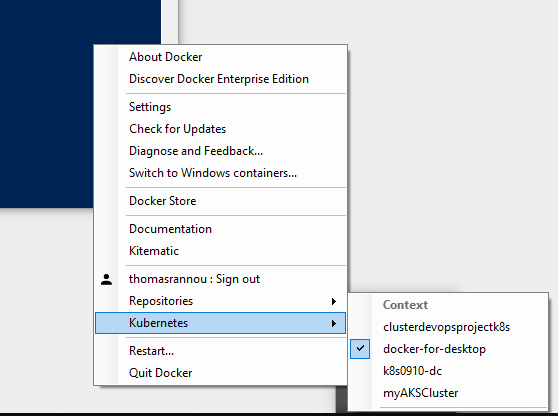Open About Docker menu entry
Screen dimensions: 558x416
pyautogui.click(x=220, y=57)
